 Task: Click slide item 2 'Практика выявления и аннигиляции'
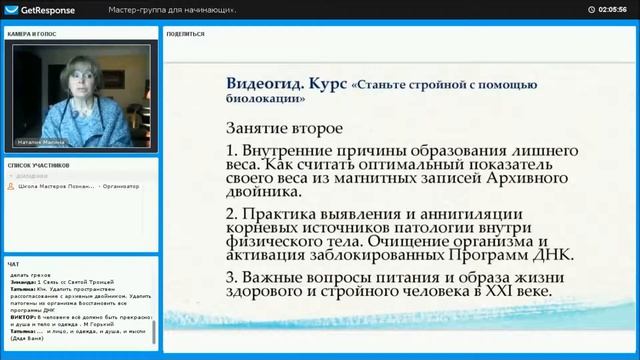pos(400,234)
